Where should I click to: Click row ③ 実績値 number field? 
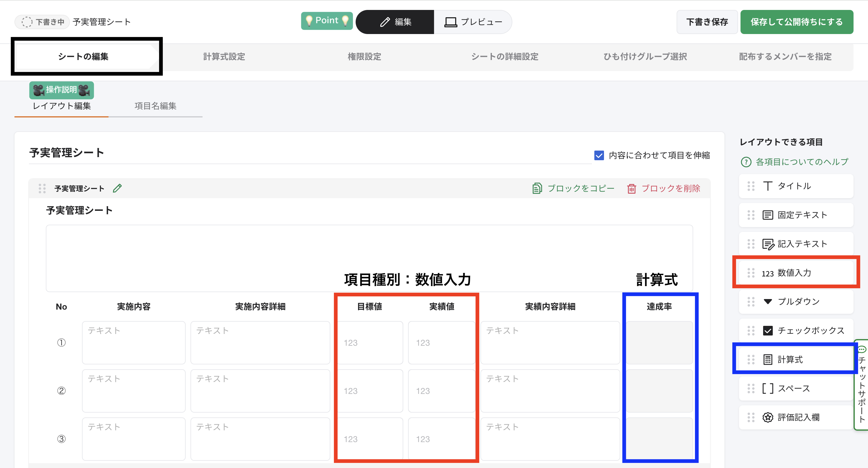click(x=442, y=439)
